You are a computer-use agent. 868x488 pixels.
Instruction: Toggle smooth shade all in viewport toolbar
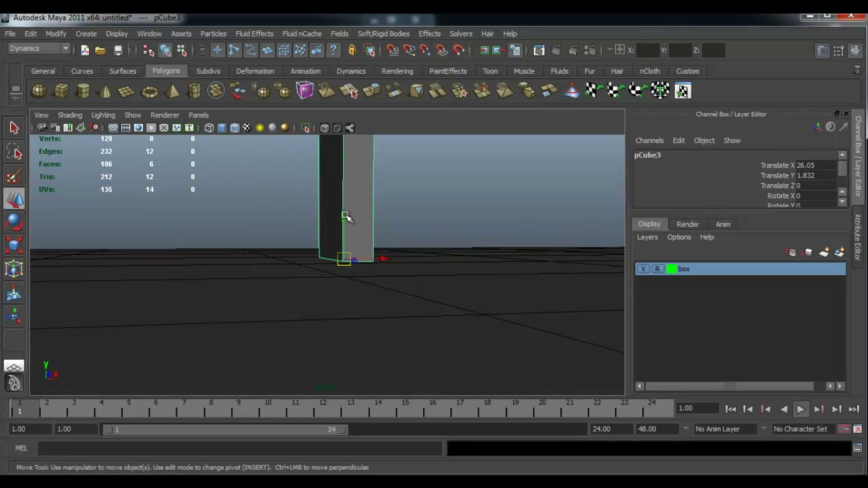point(222,128)
